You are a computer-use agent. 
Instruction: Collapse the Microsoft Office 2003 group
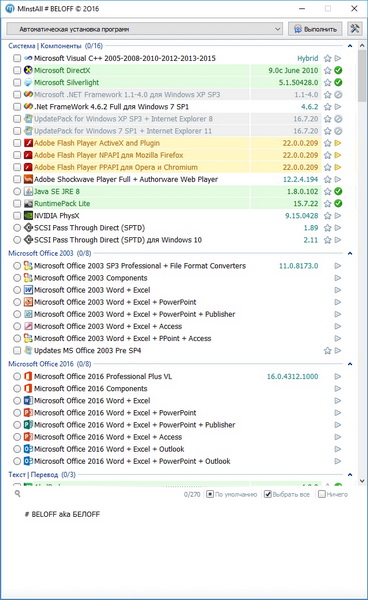pos(350,253)
